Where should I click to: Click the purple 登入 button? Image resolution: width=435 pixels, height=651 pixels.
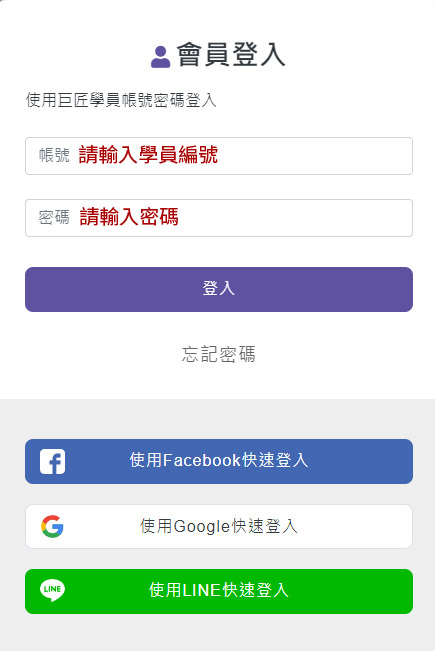[x=219, y=289]
